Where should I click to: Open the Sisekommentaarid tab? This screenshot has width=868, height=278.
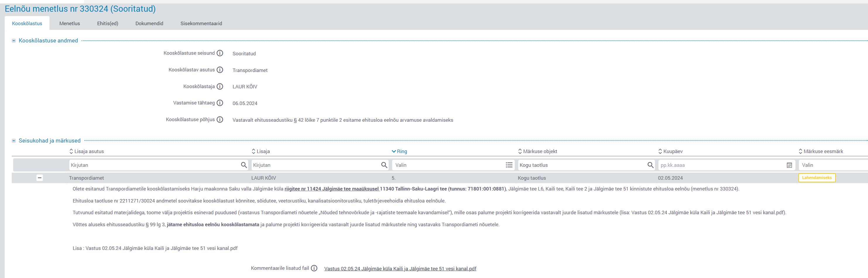[201, 23]
